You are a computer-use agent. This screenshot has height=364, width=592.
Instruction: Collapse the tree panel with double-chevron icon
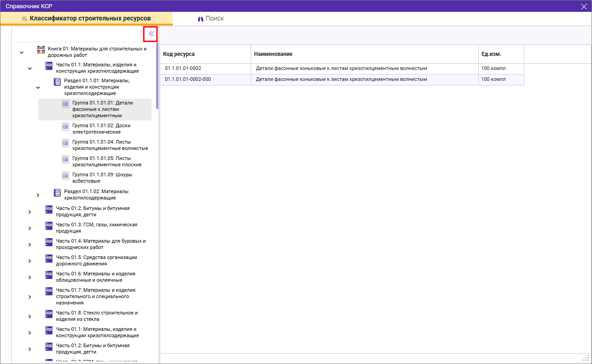pos(151,34)
